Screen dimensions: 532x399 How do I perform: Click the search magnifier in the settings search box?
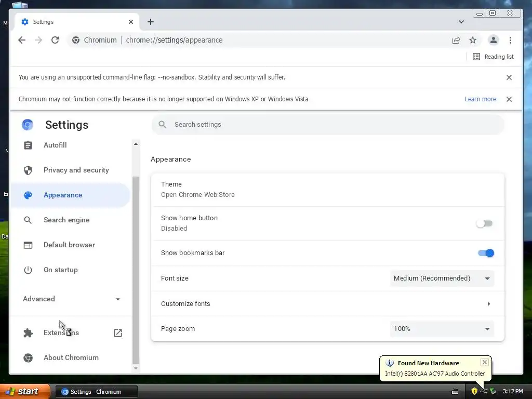[x=163, y=125]
